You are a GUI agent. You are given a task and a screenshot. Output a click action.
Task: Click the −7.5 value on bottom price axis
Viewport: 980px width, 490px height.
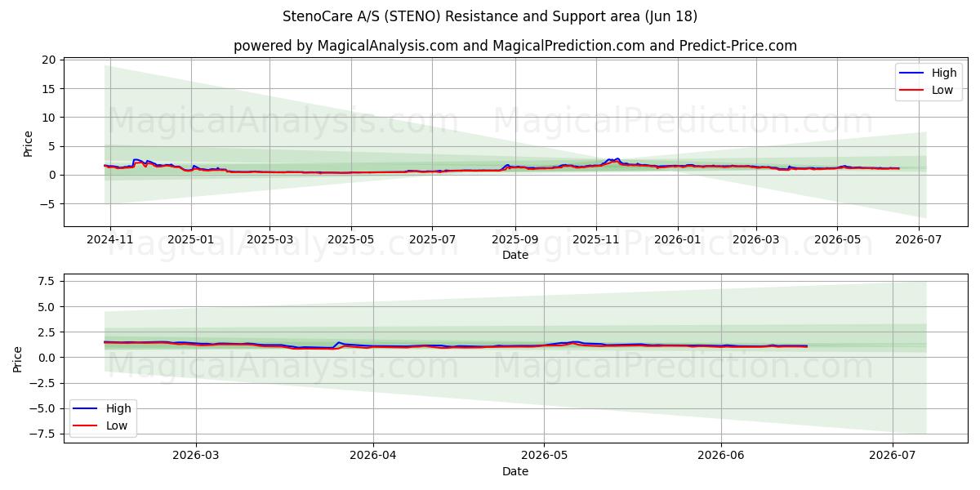(x=41, y=434)
